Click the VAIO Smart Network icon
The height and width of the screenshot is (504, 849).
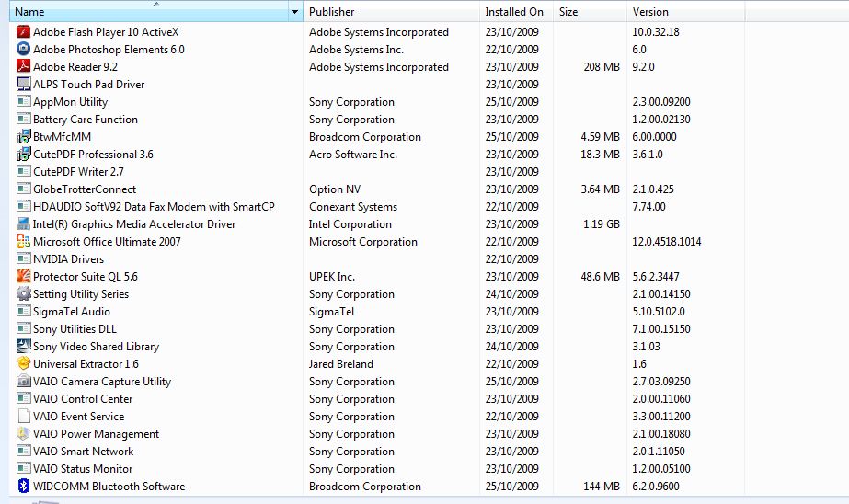[x=23, y=451]
